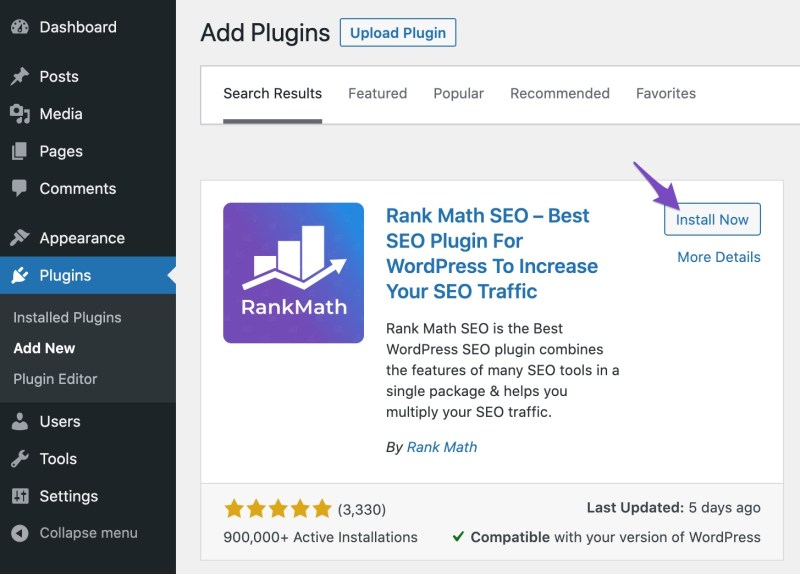Open the Dashboard menu item
Image resolution: width=800 pixels, height=574 pixels.
click(88, 27)
